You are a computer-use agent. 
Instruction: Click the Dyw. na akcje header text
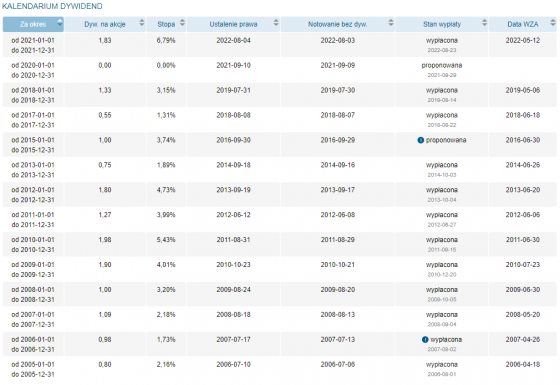coord(105,24)
